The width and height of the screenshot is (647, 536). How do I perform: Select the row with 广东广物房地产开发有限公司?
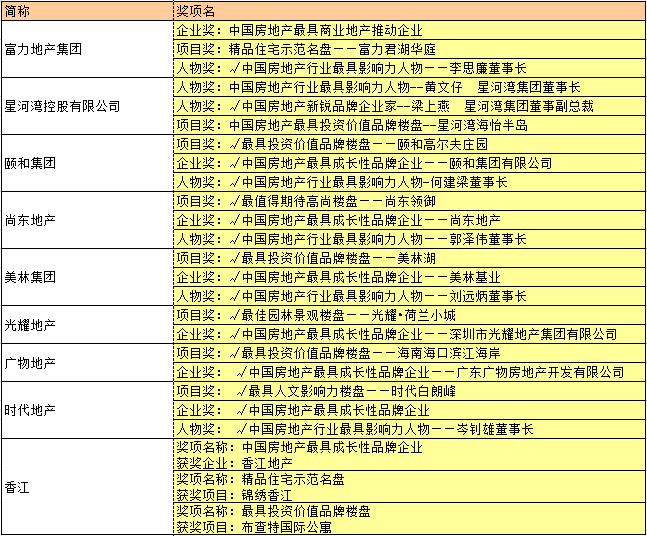[409, 372]
